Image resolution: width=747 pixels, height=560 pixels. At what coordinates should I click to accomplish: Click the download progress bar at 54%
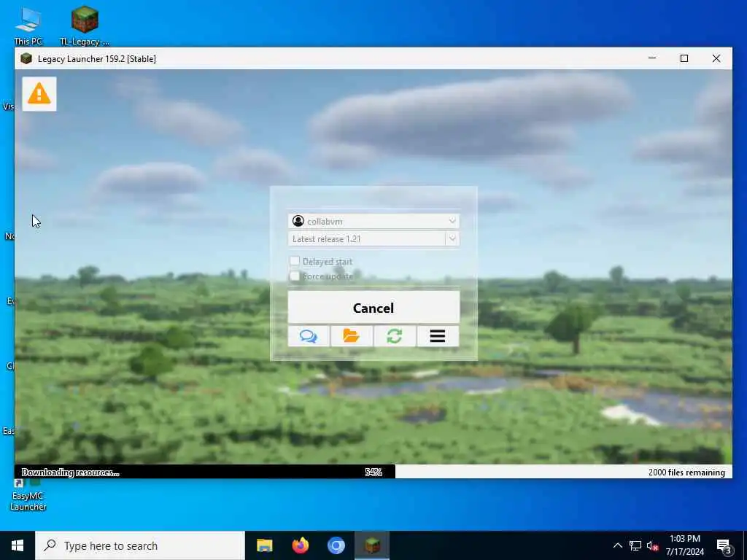(373, 472)
